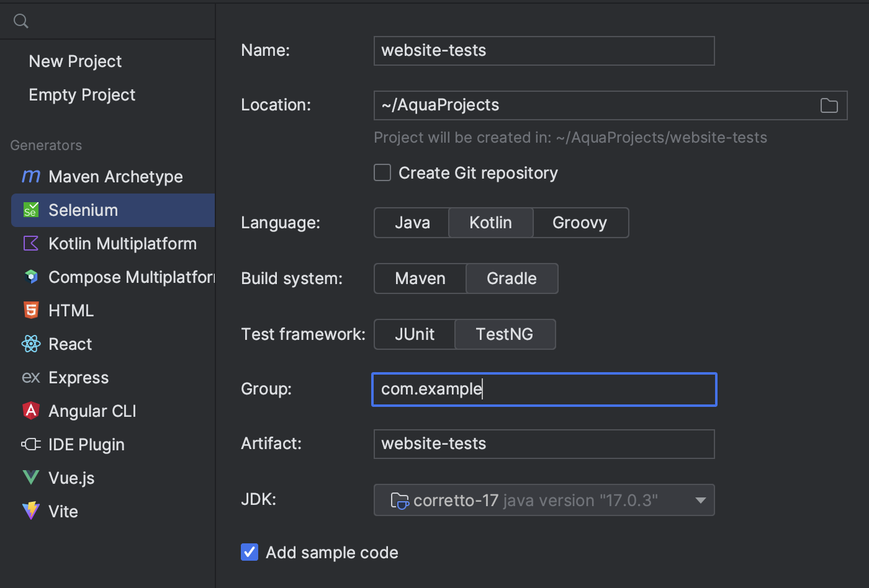Open New Project in sidebar
The width and height of the screenshot is (869, 588).
tap(75, 61)
